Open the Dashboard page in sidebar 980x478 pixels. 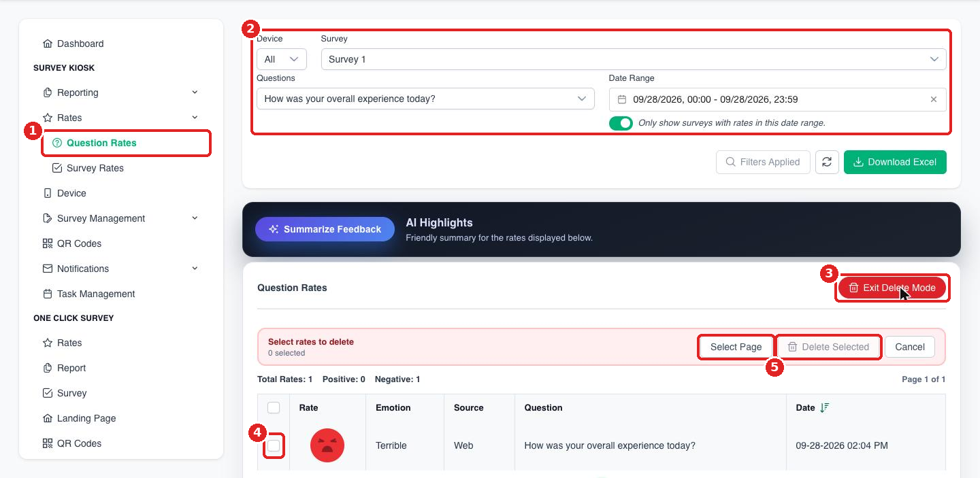coord(73,44)
